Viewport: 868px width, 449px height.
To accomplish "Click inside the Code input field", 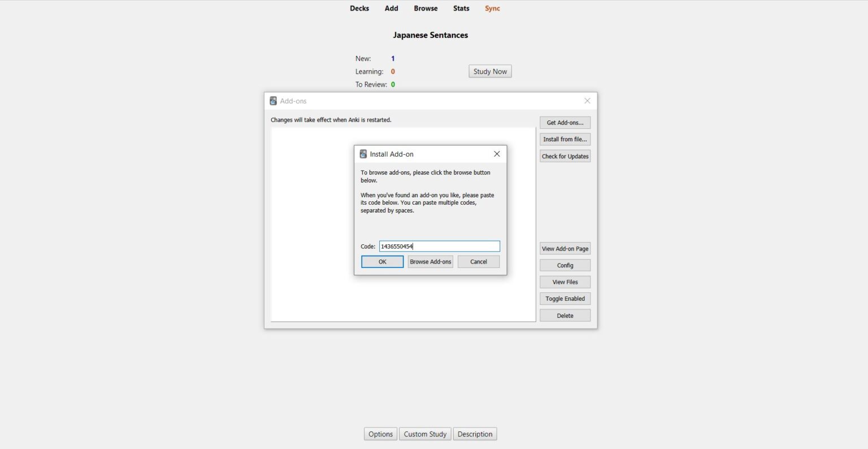I will pos(440,246).
